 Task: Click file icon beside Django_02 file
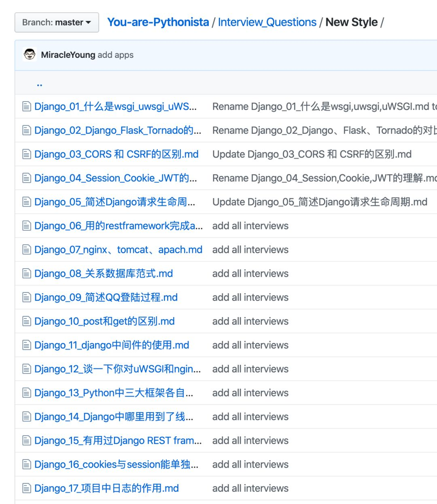[27, 130]
